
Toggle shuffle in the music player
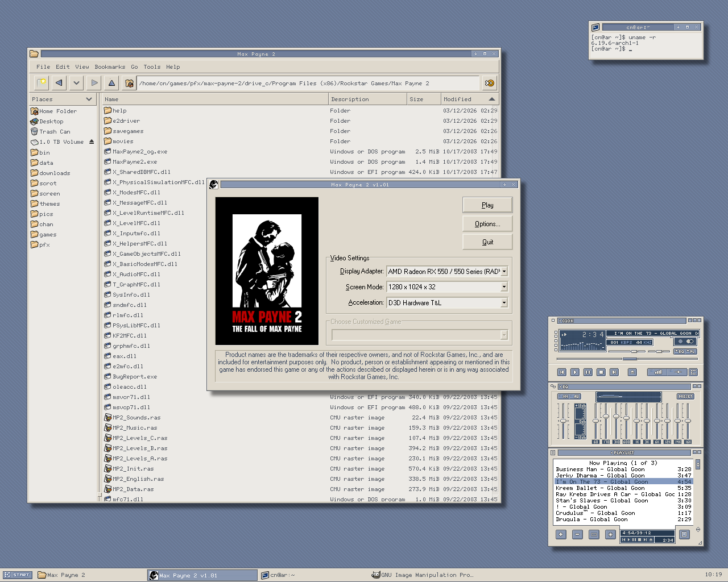tap(657, 372)
